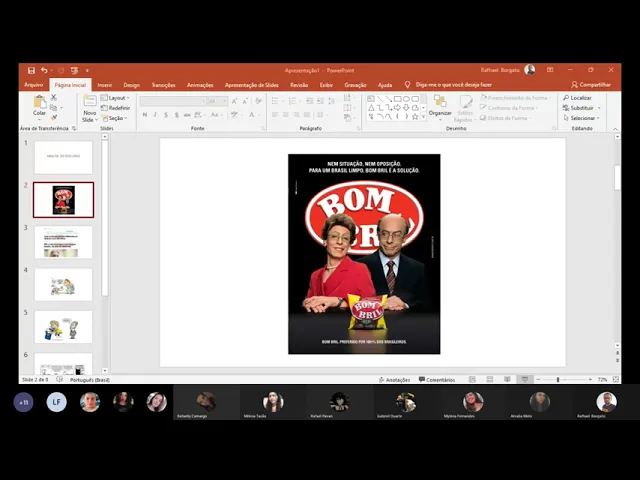Select the oval shape in shapes gallery
The image size is (640, 480).
coord(407,99)
